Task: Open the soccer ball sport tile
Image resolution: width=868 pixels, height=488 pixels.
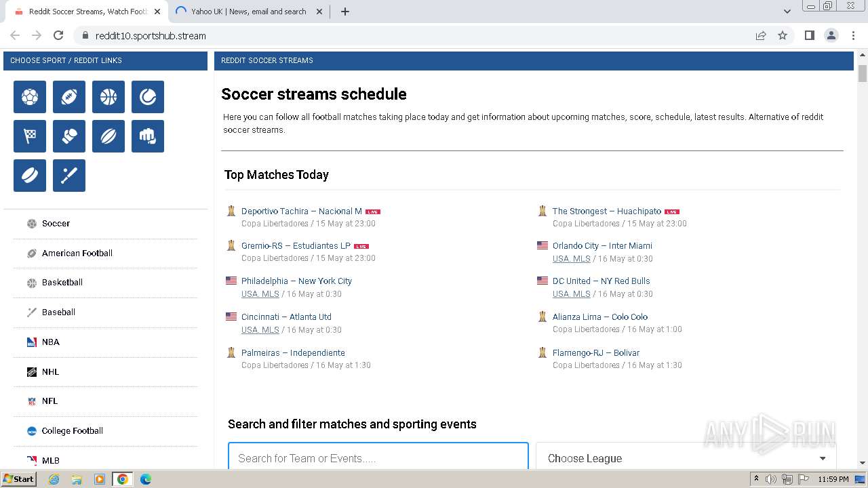Action: [x=30, y=97]
